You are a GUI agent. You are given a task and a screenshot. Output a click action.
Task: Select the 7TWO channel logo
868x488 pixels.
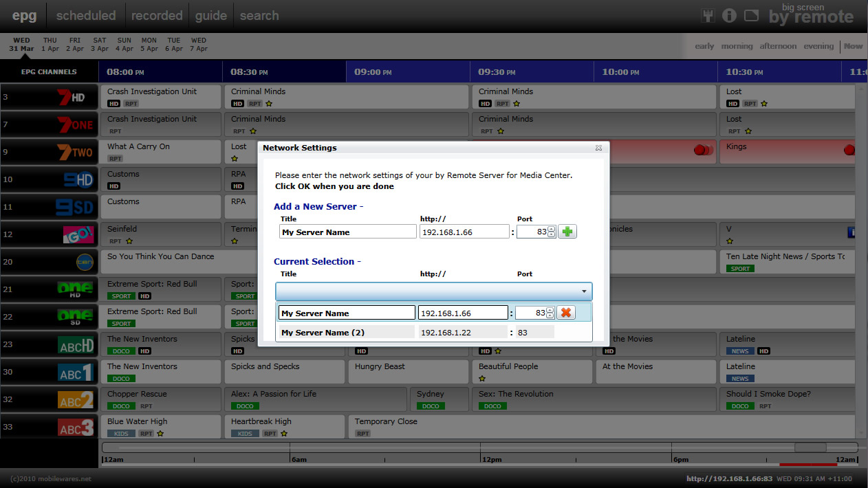coord(74,153)
